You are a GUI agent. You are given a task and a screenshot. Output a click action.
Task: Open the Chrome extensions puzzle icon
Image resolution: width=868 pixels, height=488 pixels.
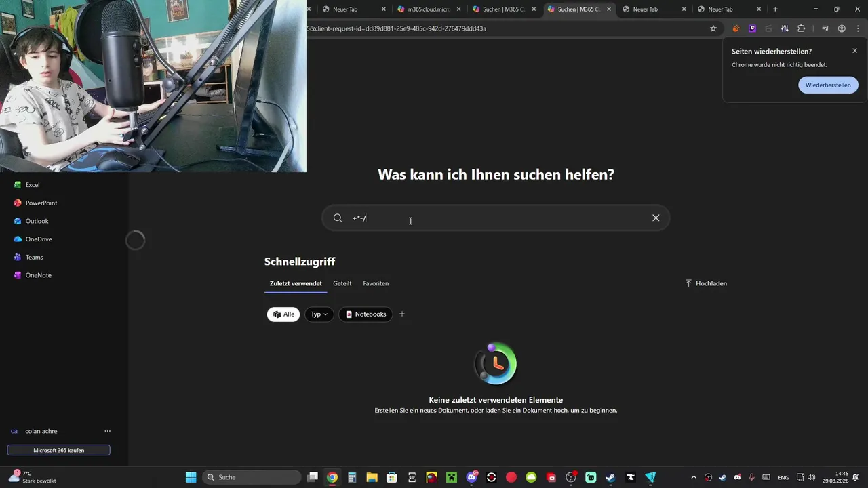(x=801, y=28)
